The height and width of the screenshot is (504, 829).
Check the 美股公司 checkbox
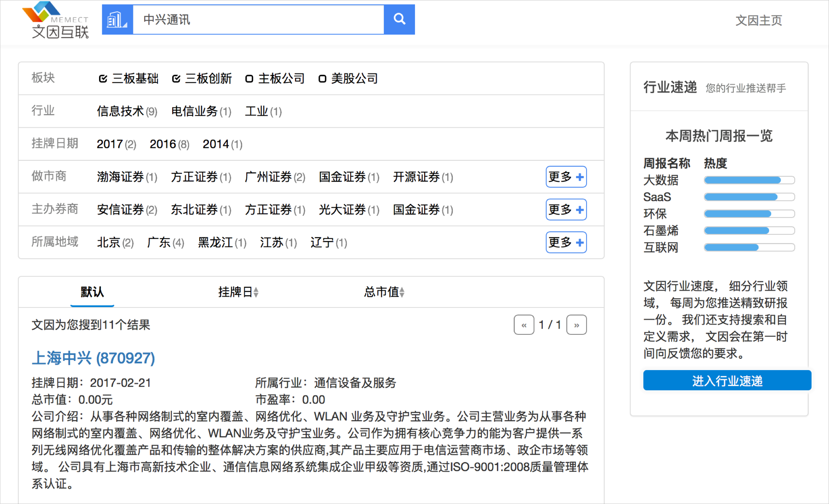point(322,79)
